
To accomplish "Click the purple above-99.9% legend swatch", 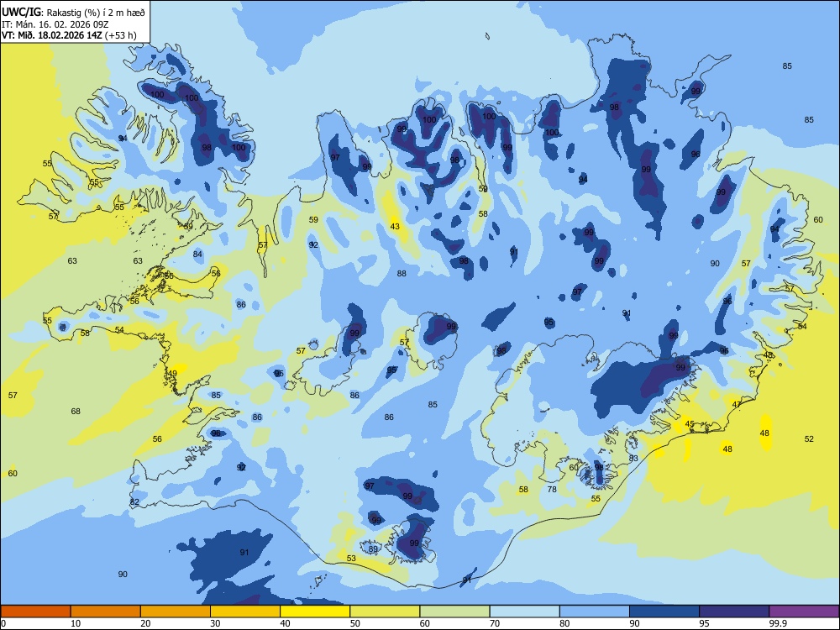I will tap(804, 612).
